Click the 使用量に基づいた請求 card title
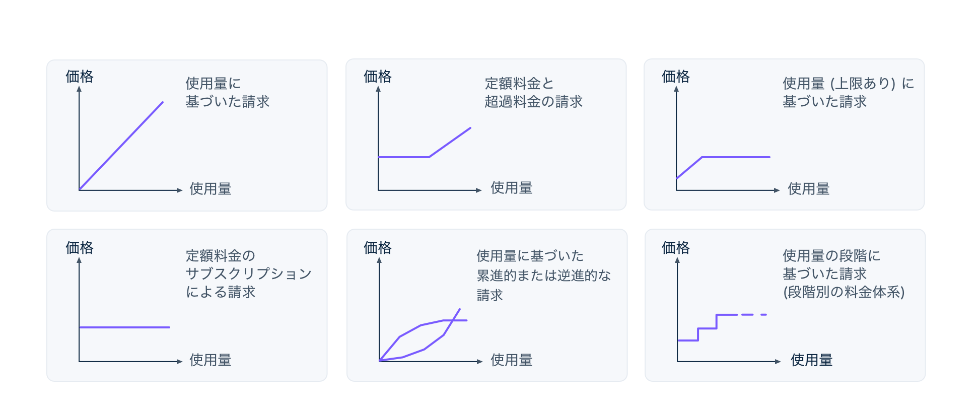This screenshot has height=409, width=980. [x=228, y=92]
